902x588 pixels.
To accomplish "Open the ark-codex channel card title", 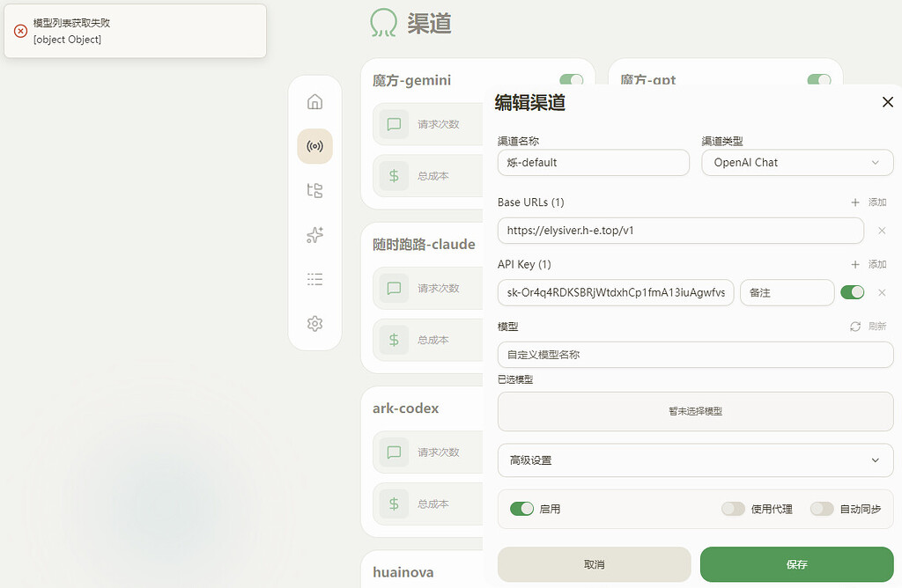I will point(405,408).
